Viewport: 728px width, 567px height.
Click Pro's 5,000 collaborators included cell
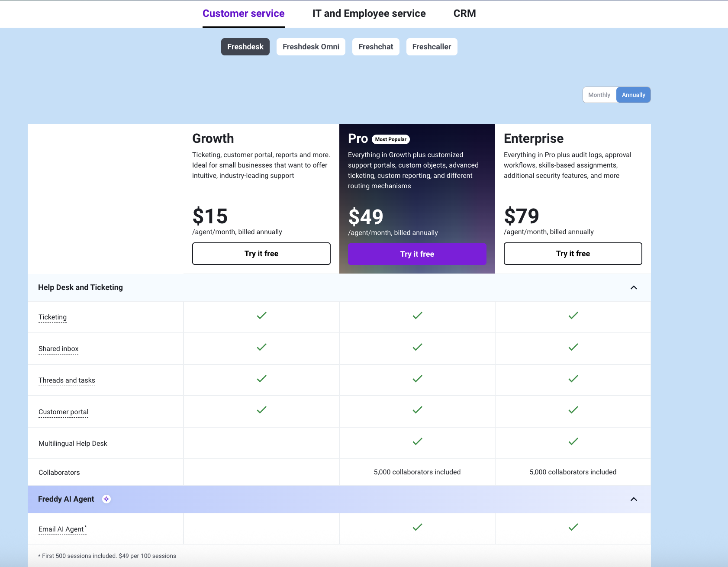(417, 472)
